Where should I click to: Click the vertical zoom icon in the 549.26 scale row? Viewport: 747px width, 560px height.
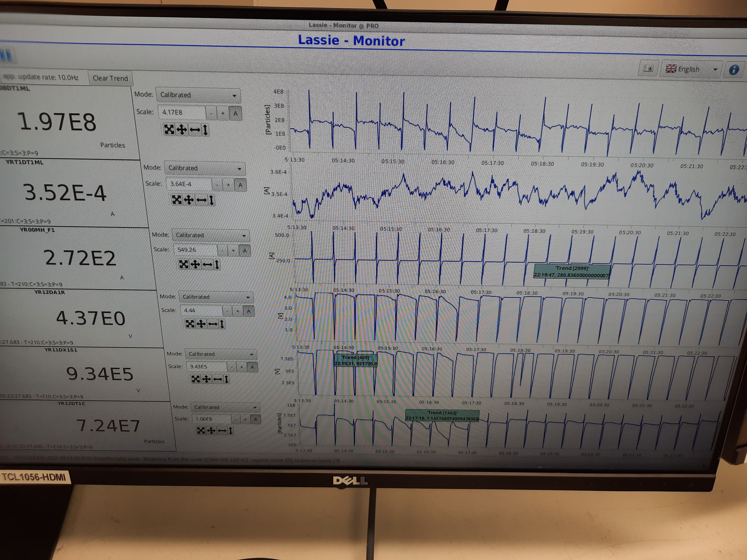tap(217, 264)
